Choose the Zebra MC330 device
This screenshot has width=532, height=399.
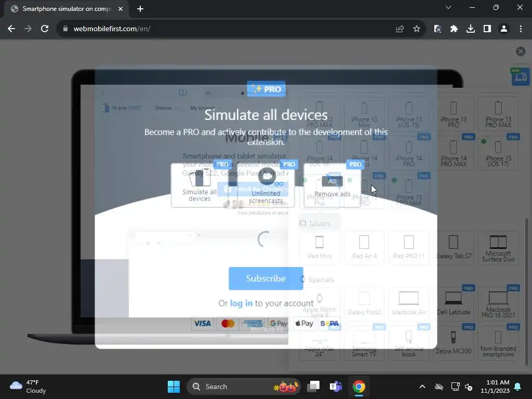(453, 343)
